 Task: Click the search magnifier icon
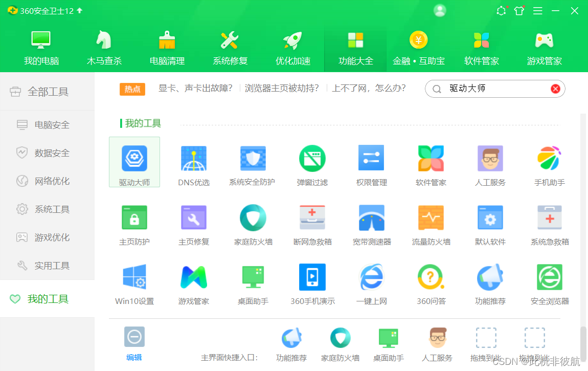pyautogui.click(x=437, y=89)
